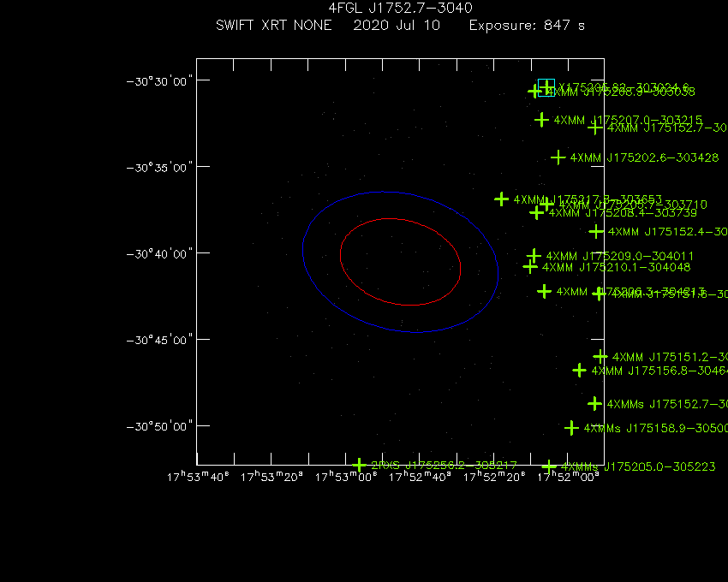This screenshot has height=582, width=728.
Task: Click the cross marker for 4XMMs J175152.7-30
Action: pyautogui.click(x=594, y=404)
